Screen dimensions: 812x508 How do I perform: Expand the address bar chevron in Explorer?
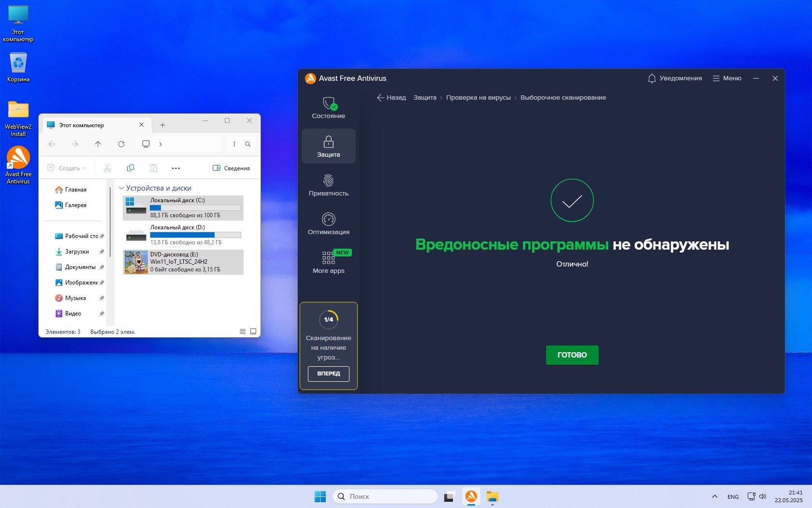point(160,144)
